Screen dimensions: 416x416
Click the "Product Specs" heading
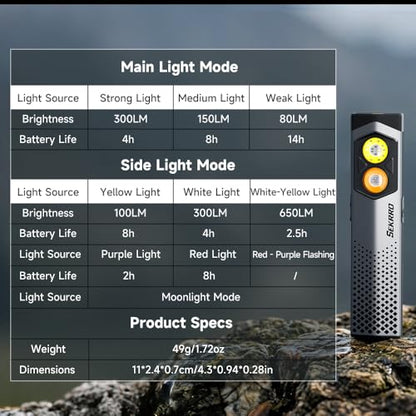coord(181,323)
